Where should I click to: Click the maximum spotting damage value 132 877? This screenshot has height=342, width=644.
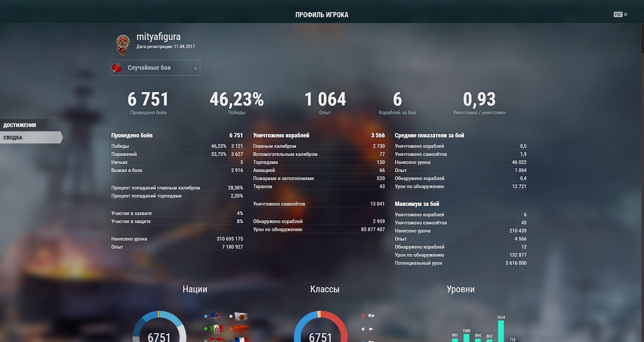pos(518,255)
